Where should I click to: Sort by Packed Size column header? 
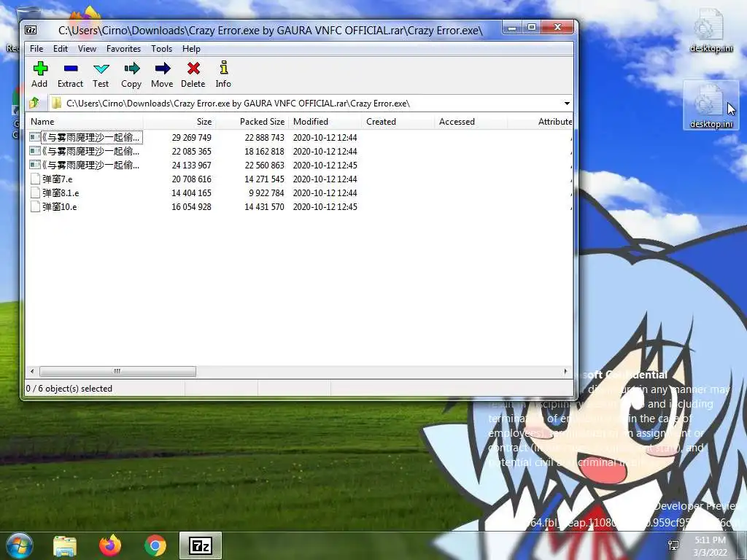pyautogui.click(x=252, y=122)
